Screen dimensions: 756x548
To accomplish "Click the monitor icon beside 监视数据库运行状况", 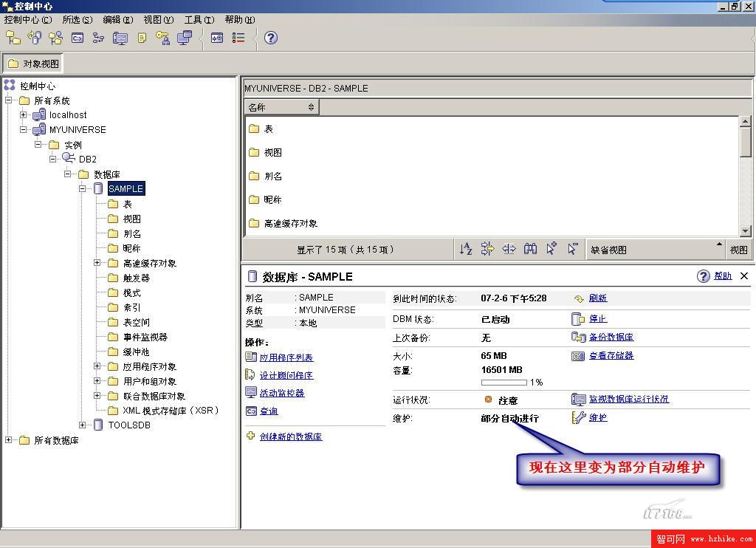I will (578, 399).
